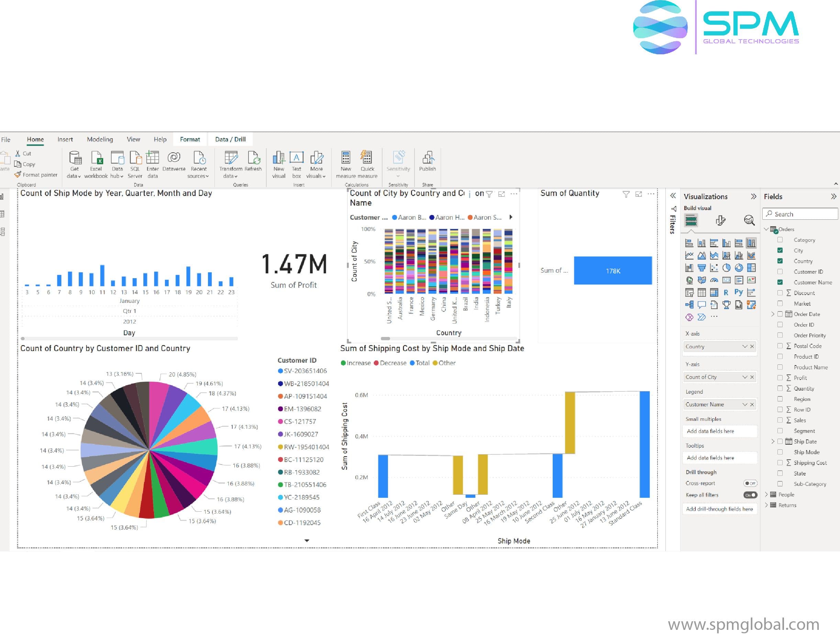Uncheck the Country field checkbox

pyautogui.click(x=780, y=261)
